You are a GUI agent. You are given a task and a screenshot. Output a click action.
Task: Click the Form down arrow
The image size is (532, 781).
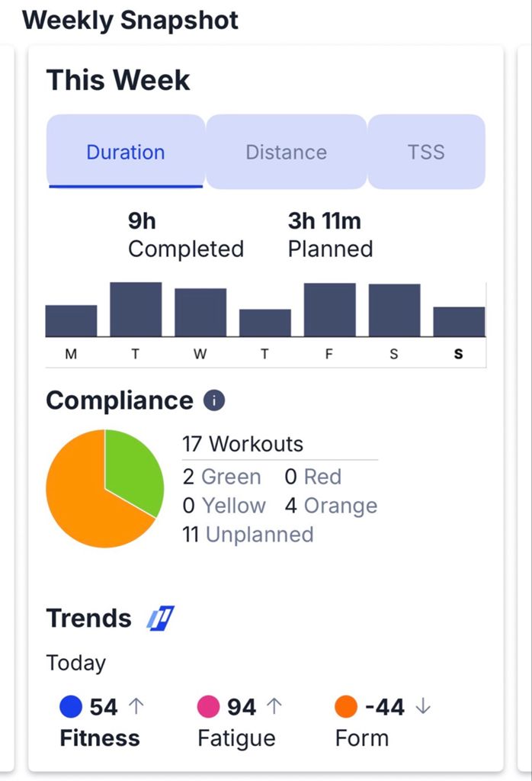tap(423, 707)
